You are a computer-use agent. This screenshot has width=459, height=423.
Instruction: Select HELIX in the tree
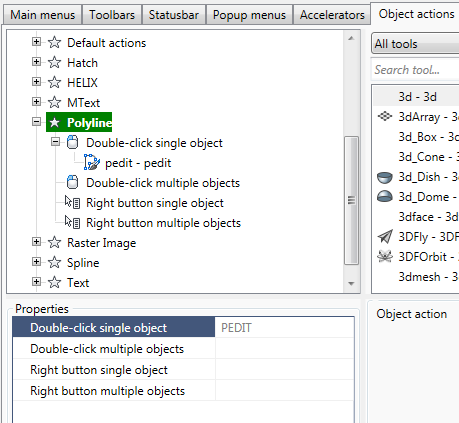point(82,83)
